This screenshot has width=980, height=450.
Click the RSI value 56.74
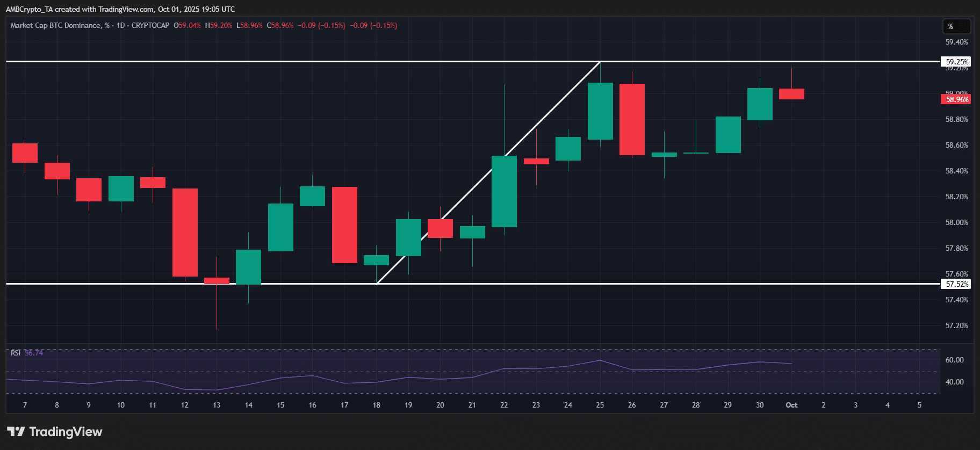(x=34, y=353)
